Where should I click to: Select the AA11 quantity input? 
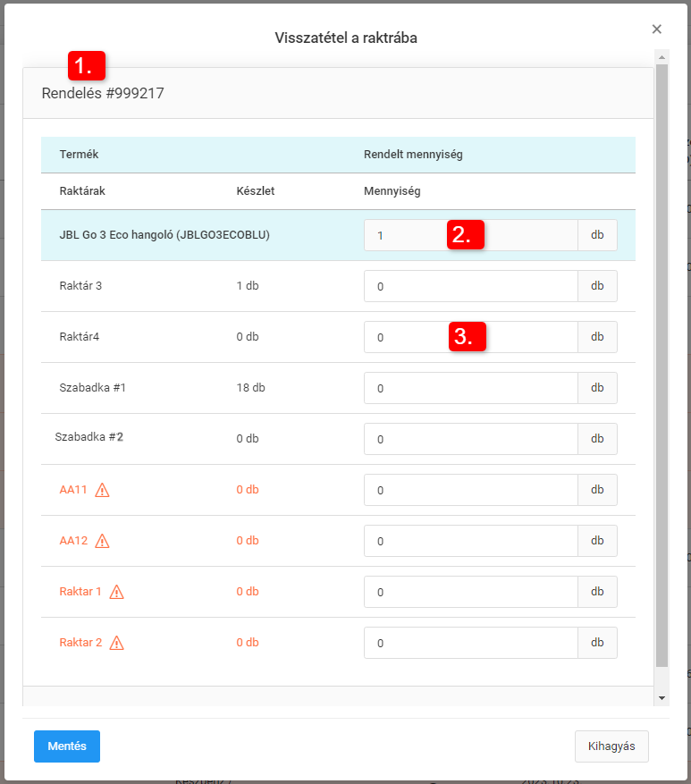[470, 491]
